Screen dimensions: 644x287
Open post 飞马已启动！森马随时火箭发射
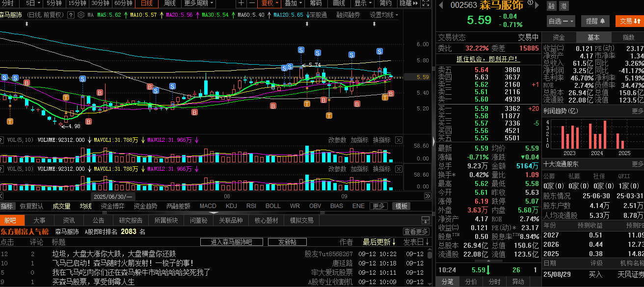tap(123, 263)
